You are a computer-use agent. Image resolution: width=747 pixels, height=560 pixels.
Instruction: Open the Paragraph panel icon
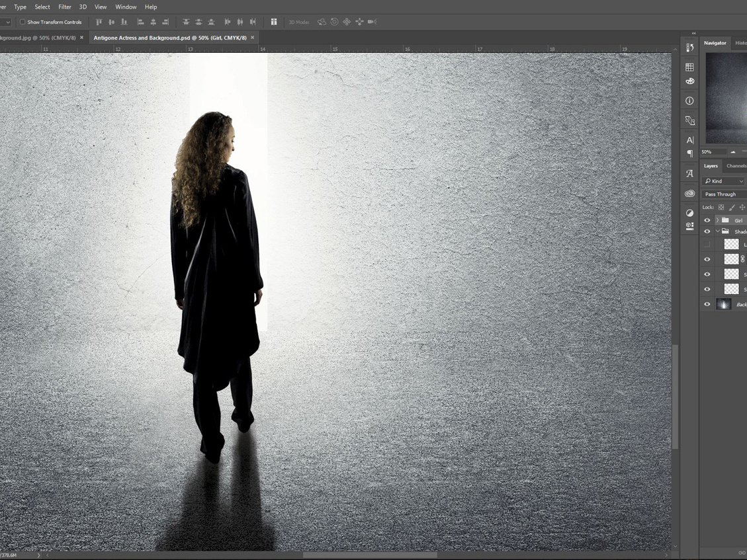(x=689, y=153)
